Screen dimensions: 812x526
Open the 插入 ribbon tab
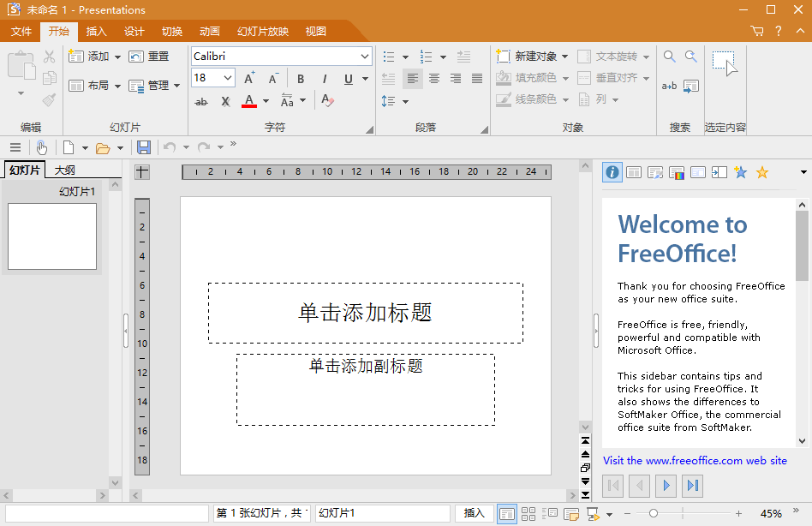96,32
